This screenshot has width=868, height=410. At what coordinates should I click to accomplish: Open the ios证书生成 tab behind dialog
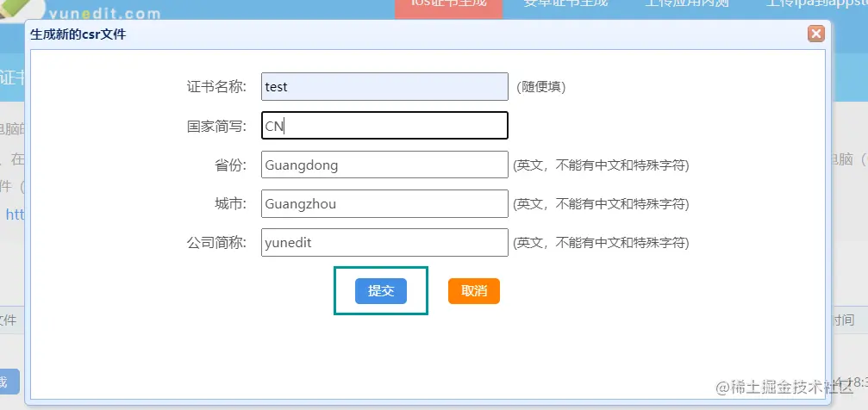(448, 8)
